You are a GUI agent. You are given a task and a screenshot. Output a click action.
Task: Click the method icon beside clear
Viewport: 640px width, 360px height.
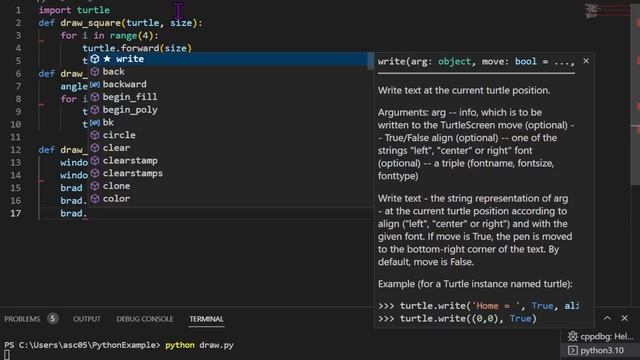pos(95,148)
